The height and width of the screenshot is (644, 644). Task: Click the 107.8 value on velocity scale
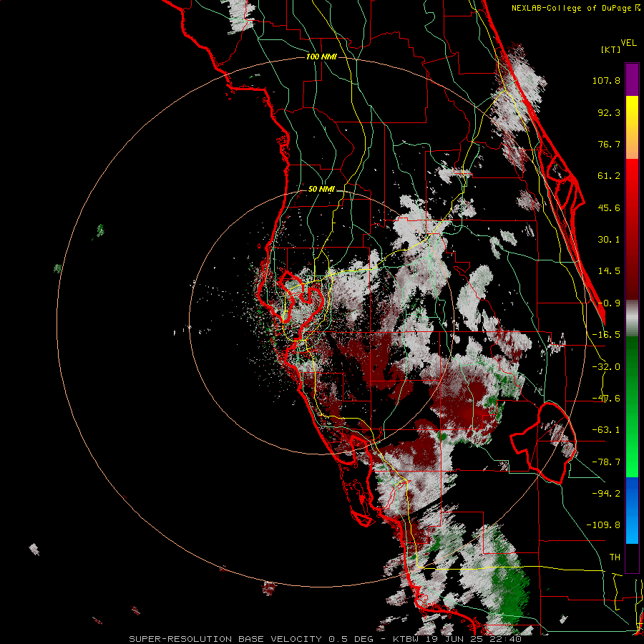click(606, 80)
